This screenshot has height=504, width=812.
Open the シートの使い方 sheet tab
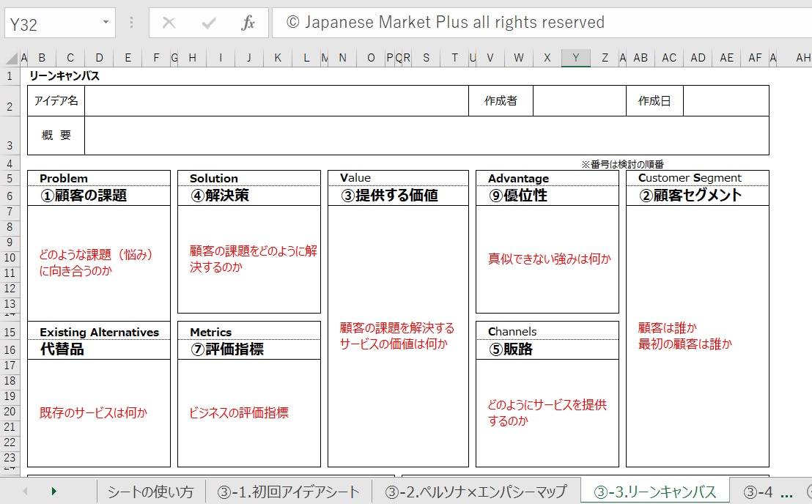tap(151, 492)
